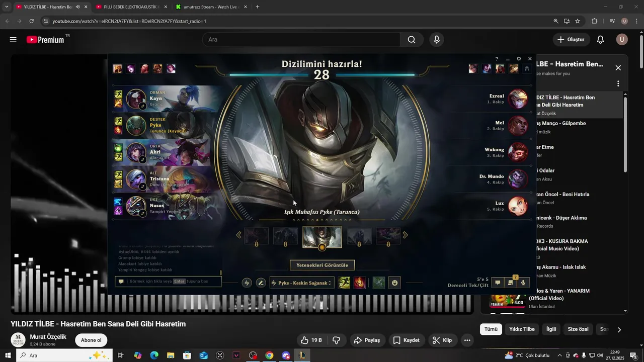Open the Oluştur create button
The height and width of the screenshot is (362, 644).
571,40
